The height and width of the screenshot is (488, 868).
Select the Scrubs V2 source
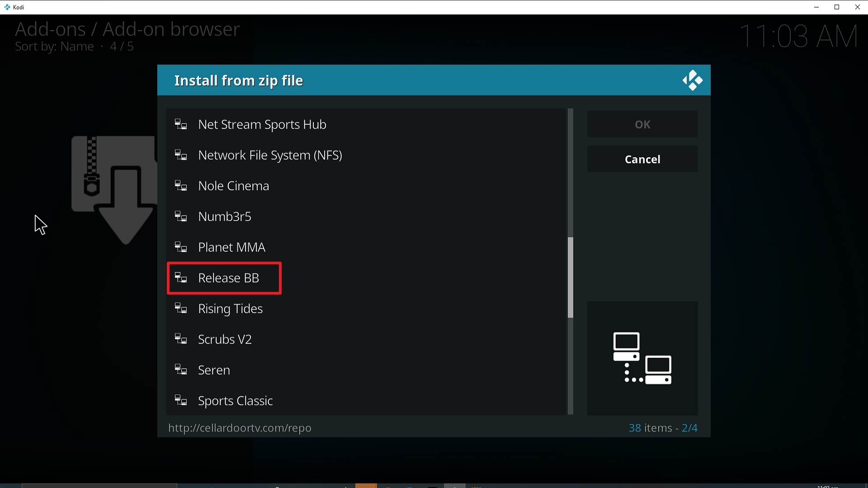point(366,339)
